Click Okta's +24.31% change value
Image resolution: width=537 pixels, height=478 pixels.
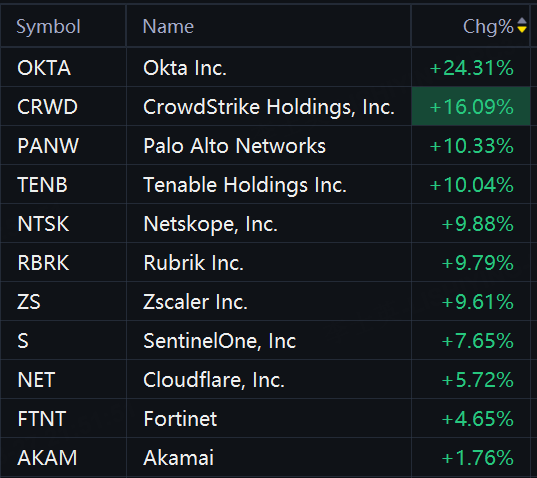[x=472, y=68]
